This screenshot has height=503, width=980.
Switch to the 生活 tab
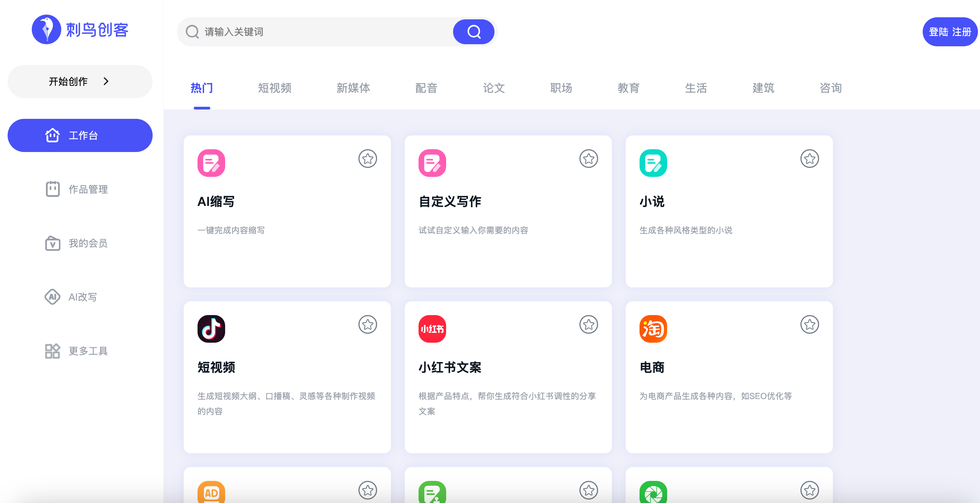(696, 88)
